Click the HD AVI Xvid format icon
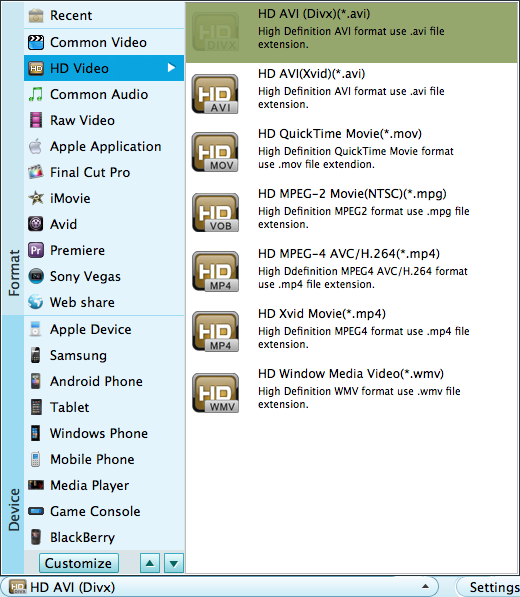This screenshot has width=520, height=597. click(215, 94)
